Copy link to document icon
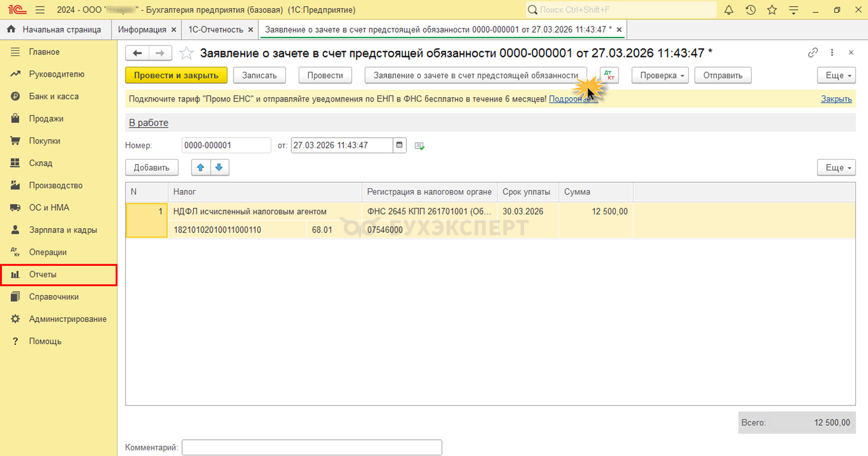868x456 pixels. 812,53
